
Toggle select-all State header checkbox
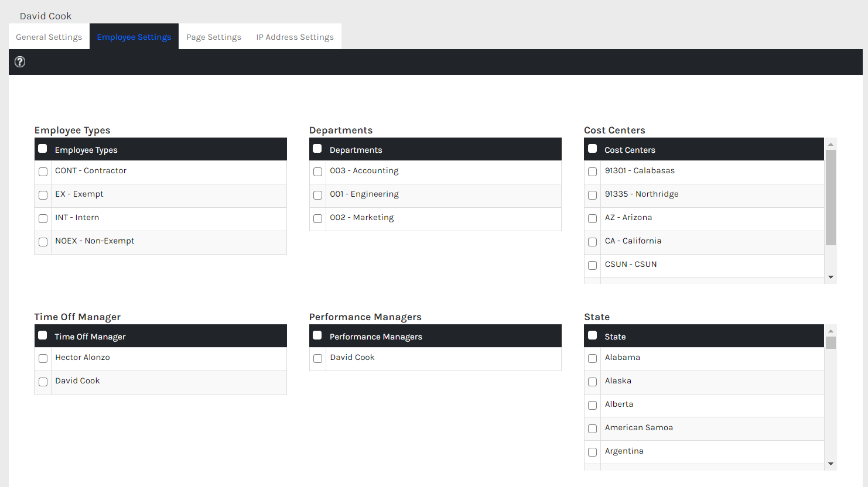point(593,335)
